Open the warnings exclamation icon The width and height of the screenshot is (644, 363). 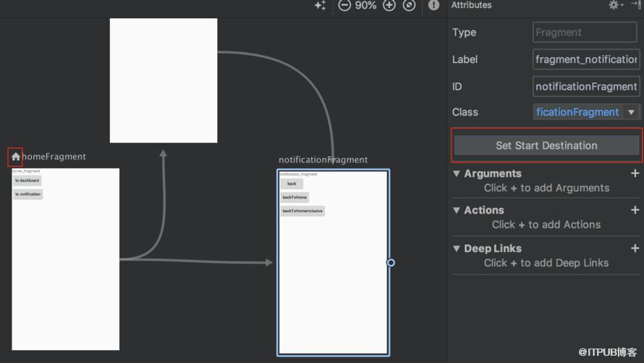coord(433,5)
